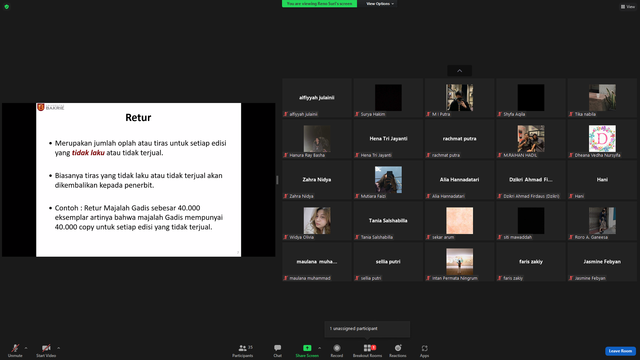
Task: Click the green Share Screen icon
Action: click(x=307, y=348)
